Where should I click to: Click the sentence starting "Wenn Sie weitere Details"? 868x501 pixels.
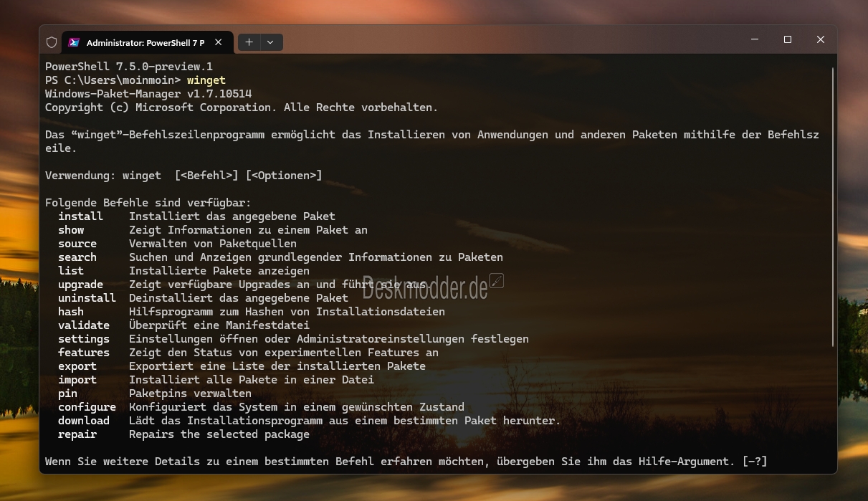406,462
